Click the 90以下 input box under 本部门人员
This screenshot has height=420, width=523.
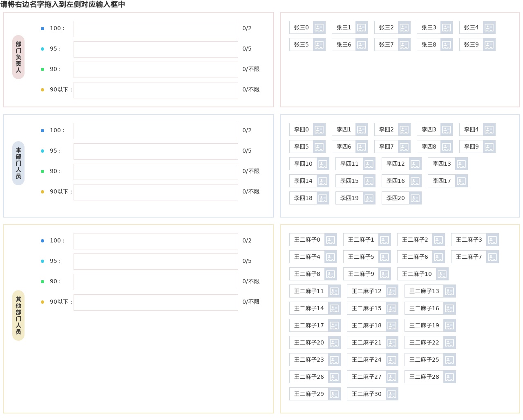(x=156, y=192)
